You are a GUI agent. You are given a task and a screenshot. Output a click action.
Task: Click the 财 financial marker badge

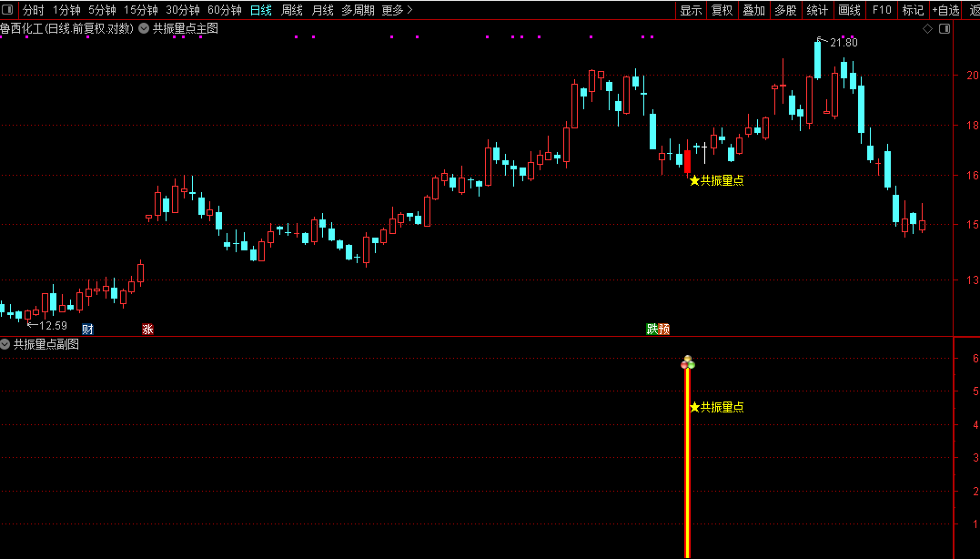(x=87, y=329)
